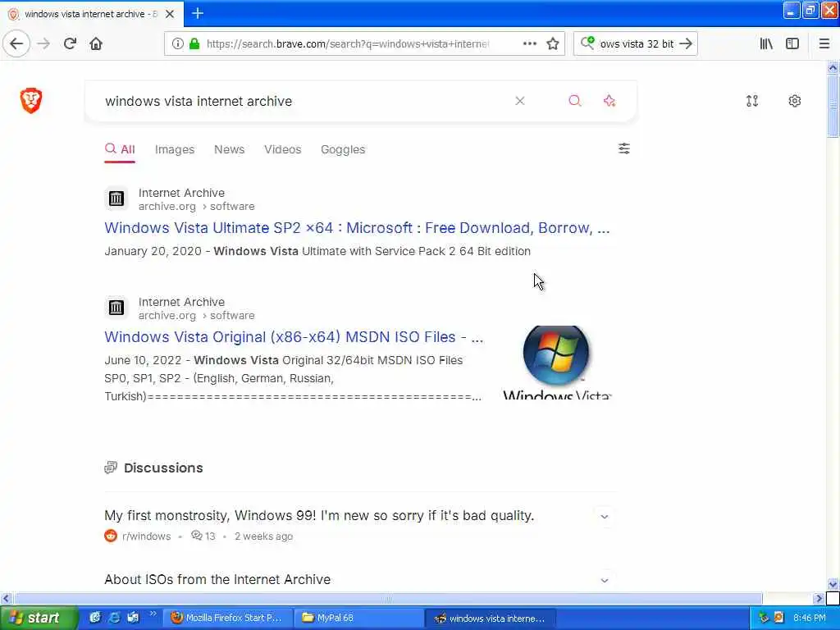Open Windows Vista Original MSDN ISO Files result
Screen dimensions: 840x630
point(294,337)
